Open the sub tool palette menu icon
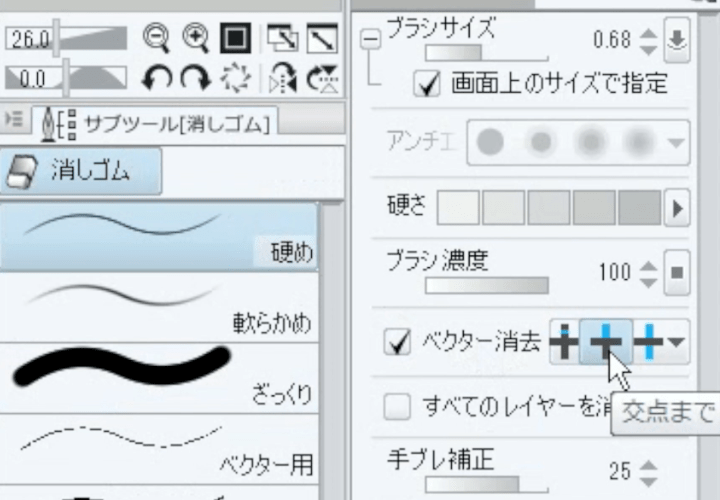Image resolution: width=720 pixels, height=500 pixels. pos(14,120)
